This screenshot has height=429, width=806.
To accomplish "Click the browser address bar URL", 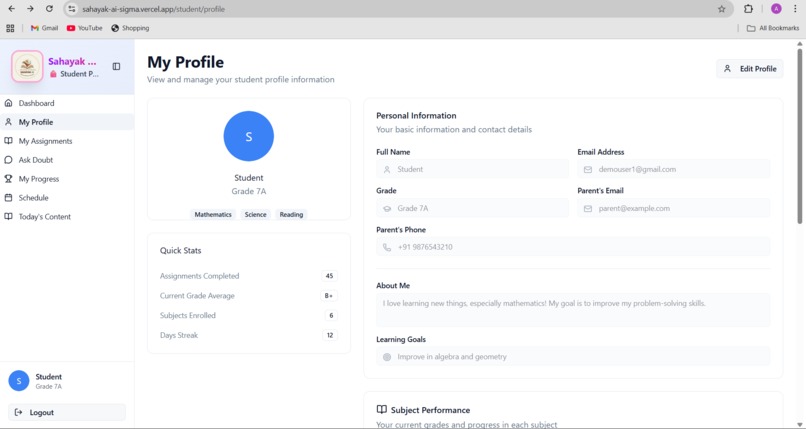I will click(x=153, y=9).
